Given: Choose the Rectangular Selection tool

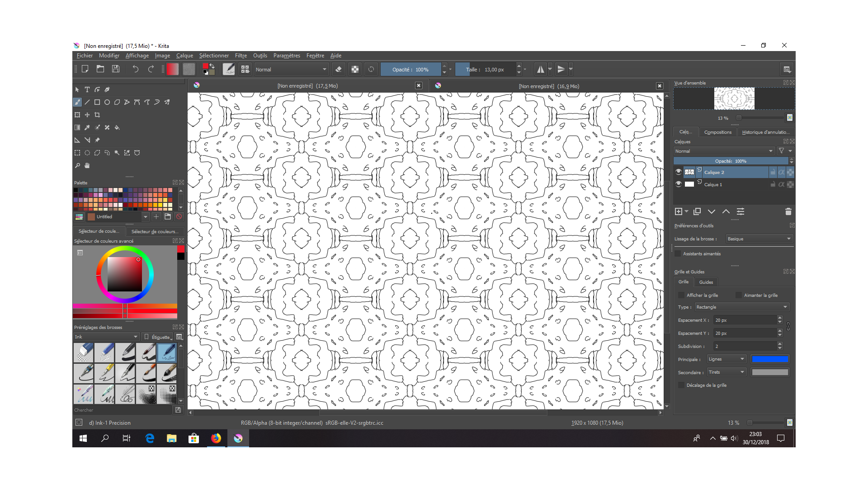Looking at the screenshot, I should pos(77,153).
